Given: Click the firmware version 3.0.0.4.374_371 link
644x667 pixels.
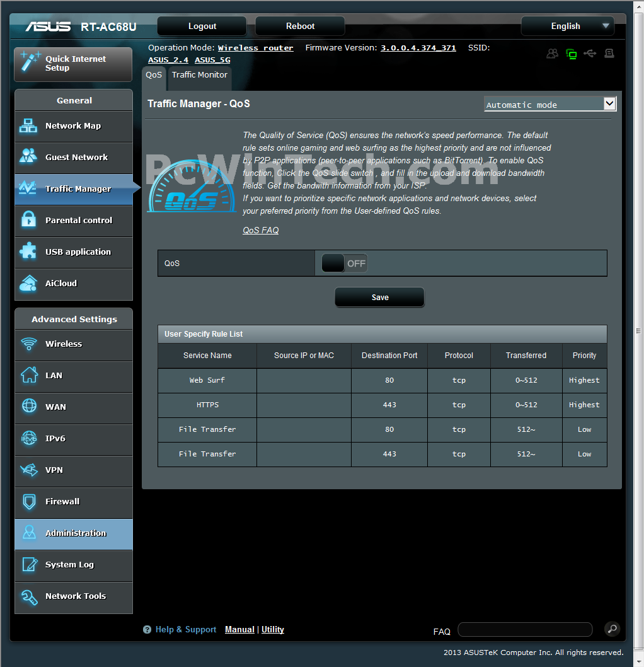Looking at the screenshot, I should point(418,48).
